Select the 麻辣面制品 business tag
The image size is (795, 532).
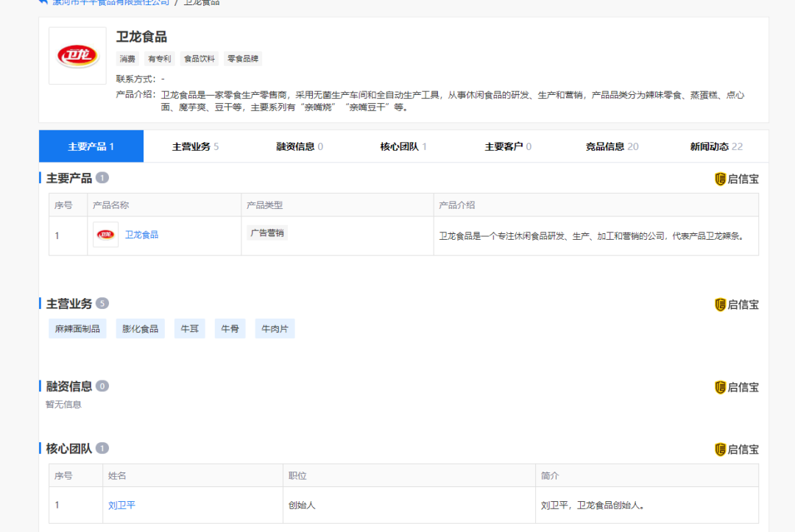pos(77,328)
